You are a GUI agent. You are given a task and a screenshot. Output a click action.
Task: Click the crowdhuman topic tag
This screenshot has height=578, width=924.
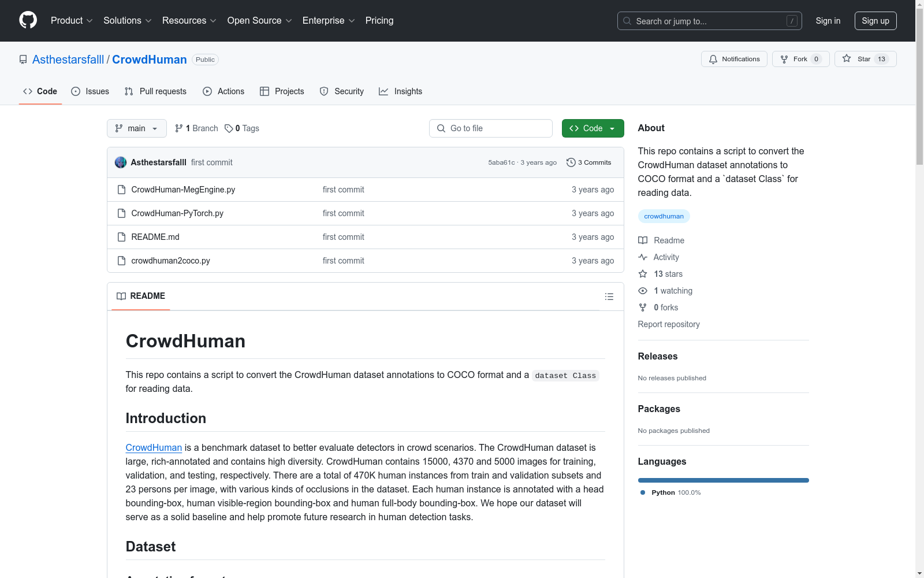point(664,216)
